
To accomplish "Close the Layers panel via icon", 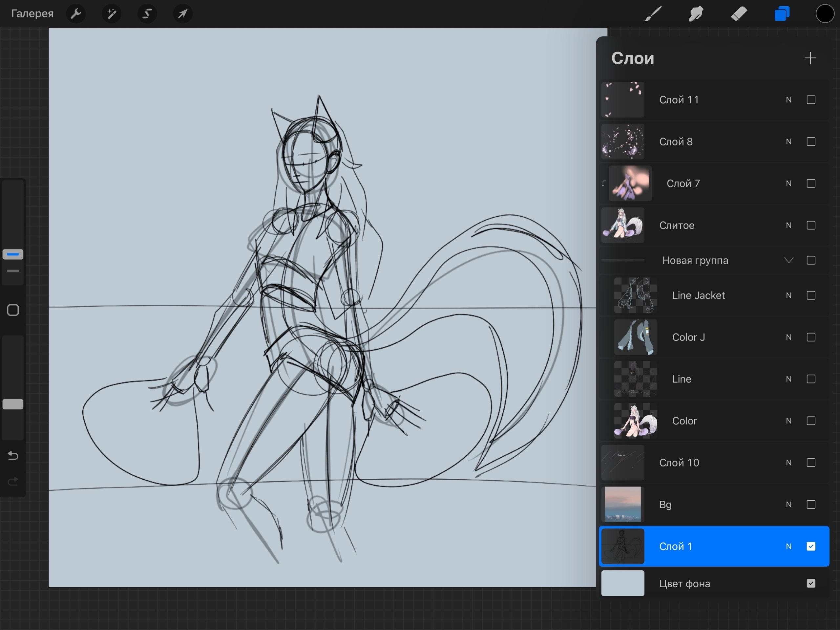I will (782, 14).
